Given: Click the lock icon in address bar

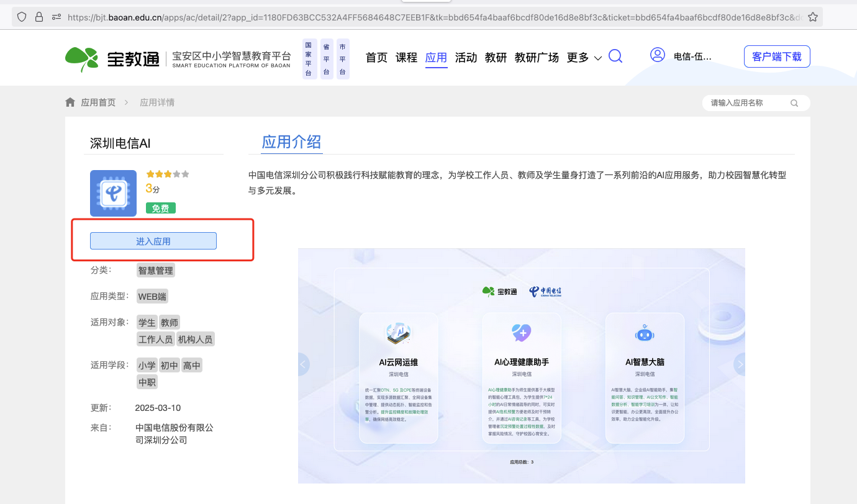Looking at the screenshot, I should pyautogui.click(x=39, y=17).
